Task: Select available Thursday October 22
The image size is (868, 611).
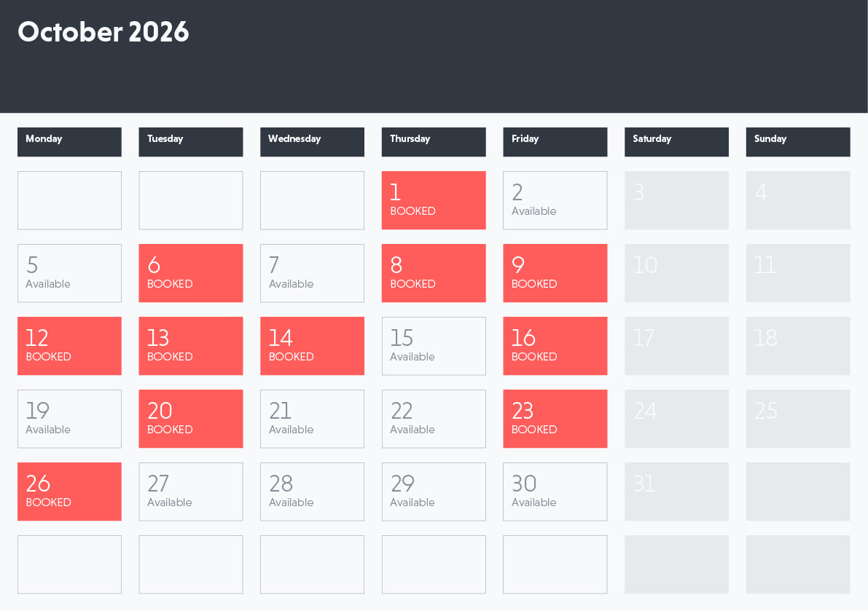Action: [434, 419]
